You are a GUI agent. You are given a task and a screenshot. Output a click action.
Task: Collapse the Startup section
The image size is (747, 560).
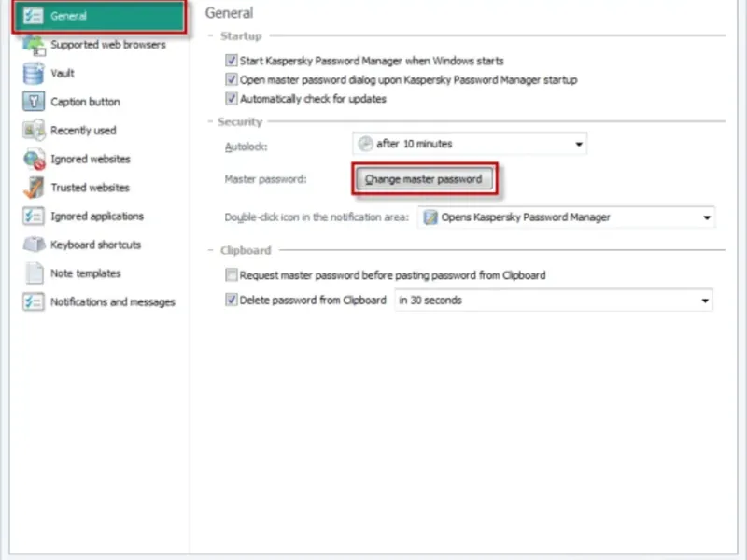(x=211, y=35)
